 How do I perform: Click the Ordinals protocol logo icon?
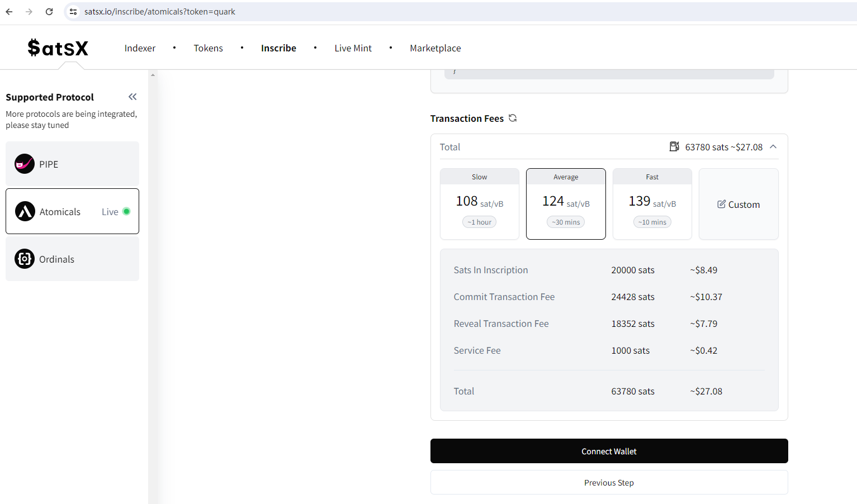[25, 259]
